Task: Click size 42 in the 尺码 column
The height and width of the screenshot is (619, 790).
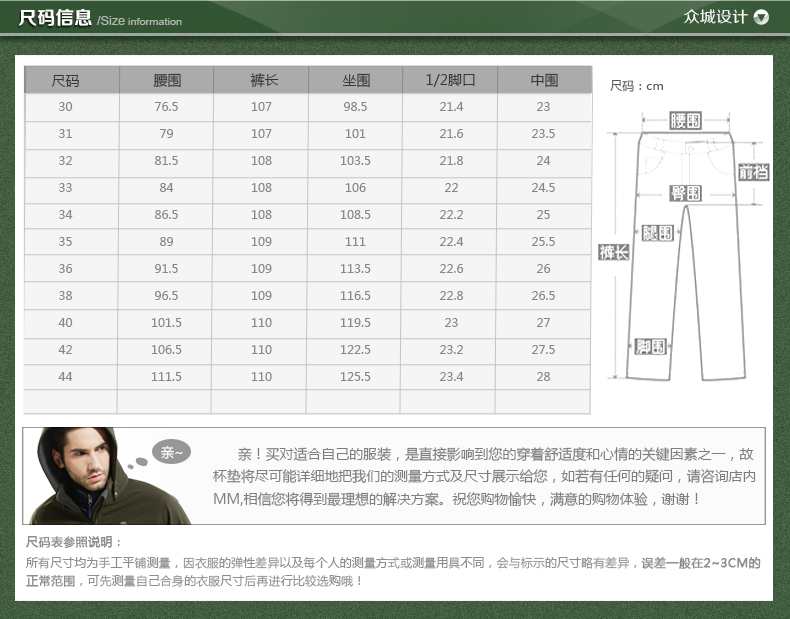Action: click(65, 350)
